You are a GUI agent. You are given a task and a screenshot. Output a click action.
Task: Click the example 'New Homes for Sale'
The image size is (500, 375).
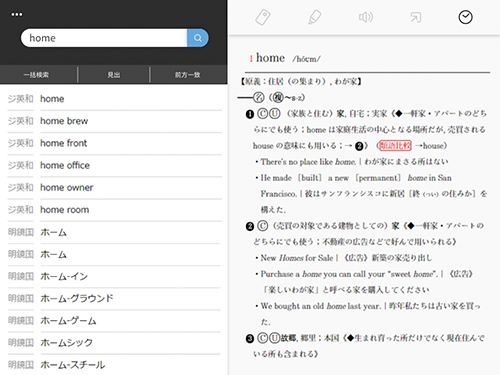coord(297,258)
